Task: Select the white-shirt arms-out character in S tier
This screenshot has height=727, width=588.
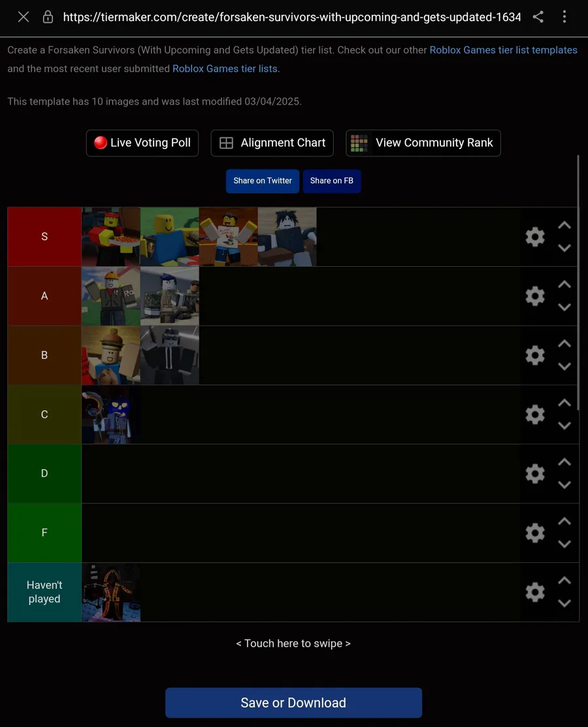Action: click(x=229, y=237)
